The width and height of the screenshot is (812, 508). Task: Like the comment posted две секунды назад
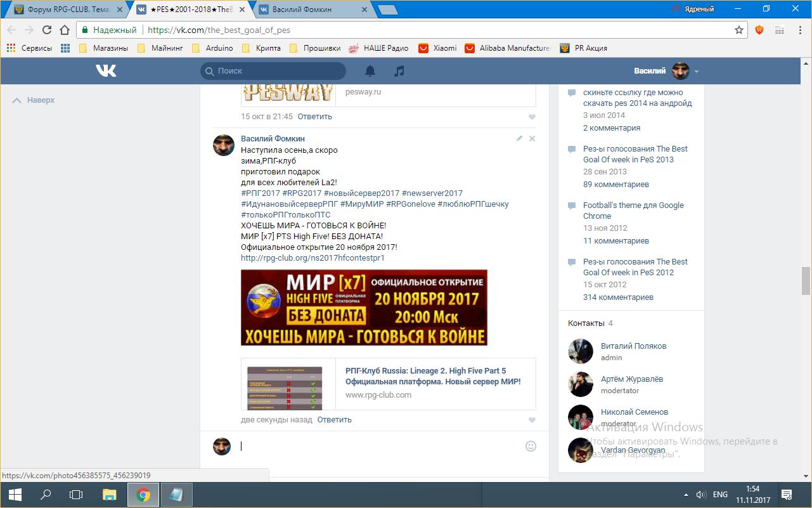click(532, 420)
